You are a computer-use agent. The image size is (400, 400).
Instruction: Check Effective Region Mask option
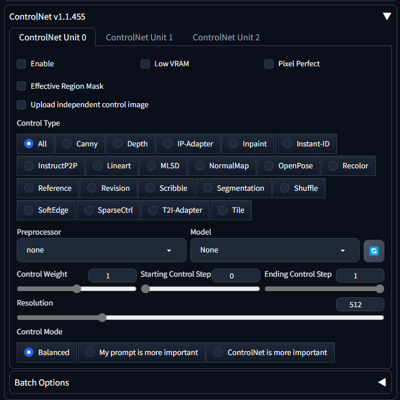point(21,86)
